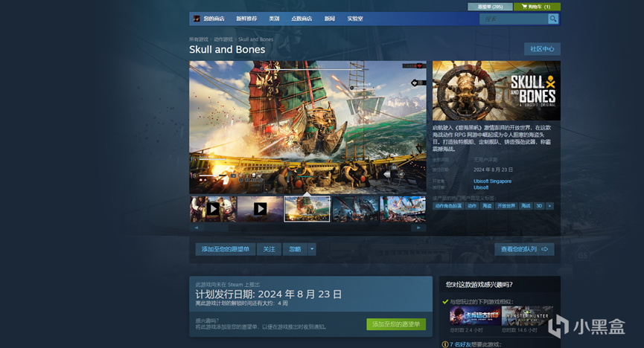Screen dimensions: 644x348
Task: Click the thumbnail strip scrollbar track
Action: pyautogui.click(x=307, y=228)
